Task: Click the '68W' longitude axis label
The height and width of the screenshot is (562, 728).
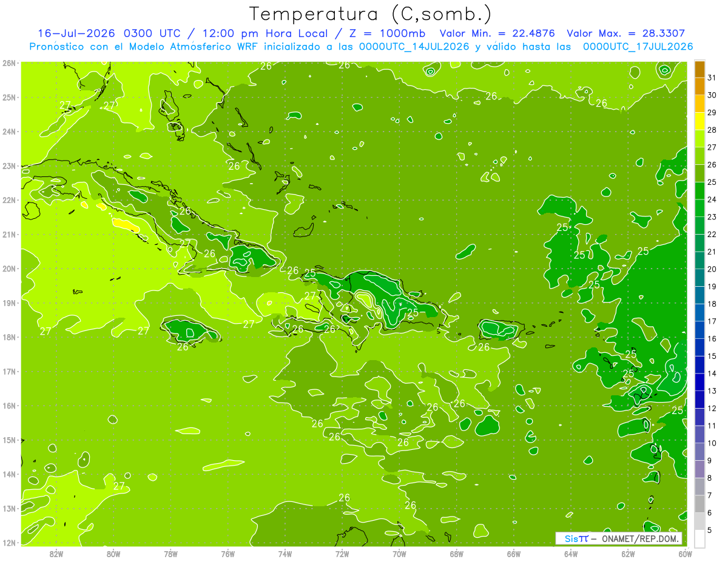Action: point(457,554)
